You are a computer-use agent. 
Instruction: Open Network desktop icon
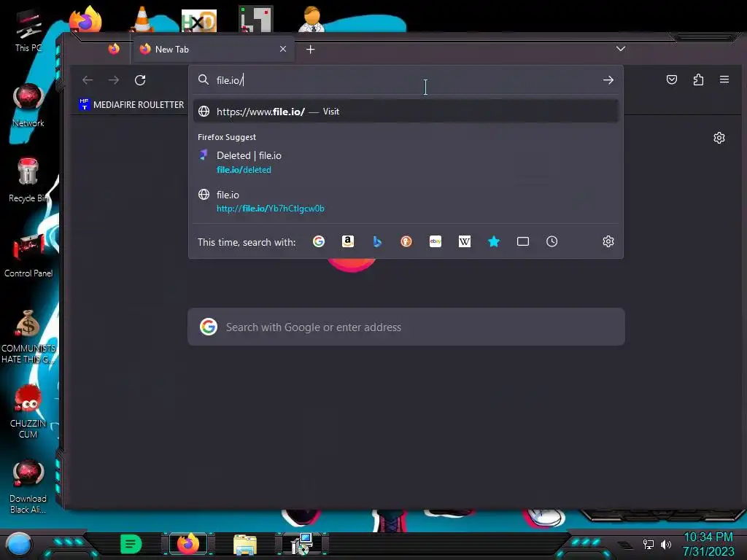28,106
